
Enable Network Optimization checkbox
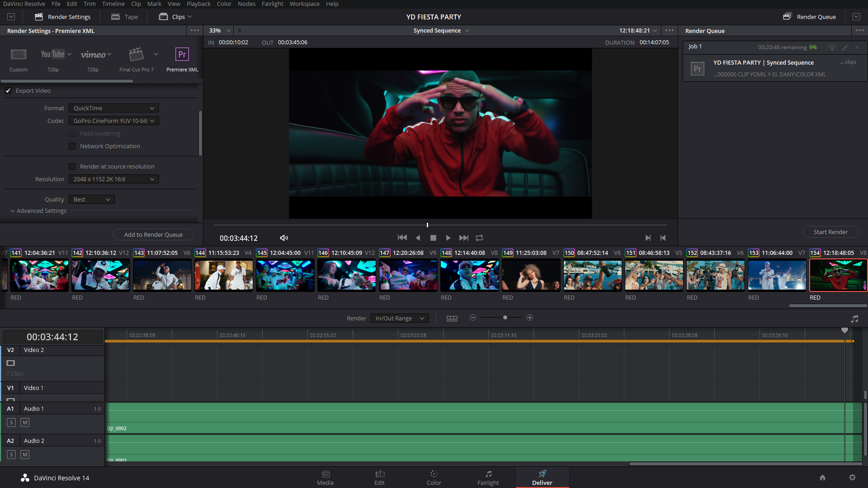click(72, 146)
